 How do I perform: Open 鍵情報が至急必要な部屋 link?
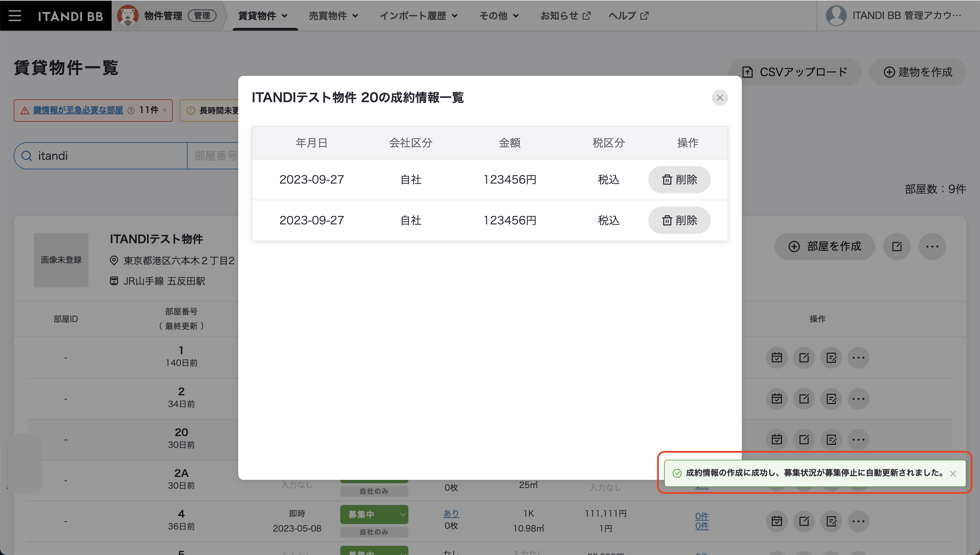tap(78, 110)
